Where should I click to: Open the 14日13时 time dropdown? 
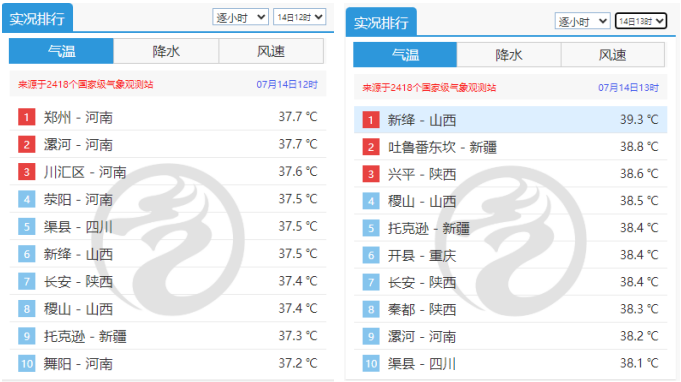pos(641,21)
